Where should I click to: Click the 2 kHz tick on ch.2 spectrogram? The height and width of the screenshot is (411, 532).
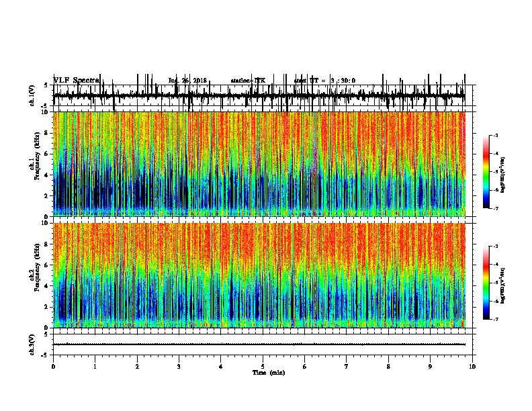(46, 307)
